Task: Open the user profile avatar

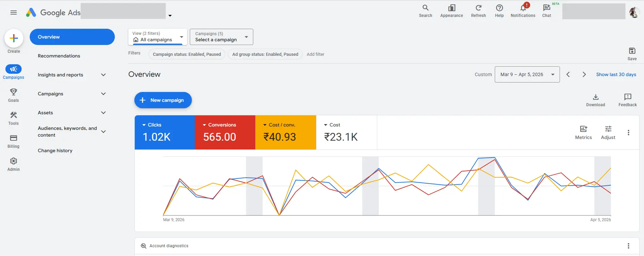Action: tap(634, 13)
